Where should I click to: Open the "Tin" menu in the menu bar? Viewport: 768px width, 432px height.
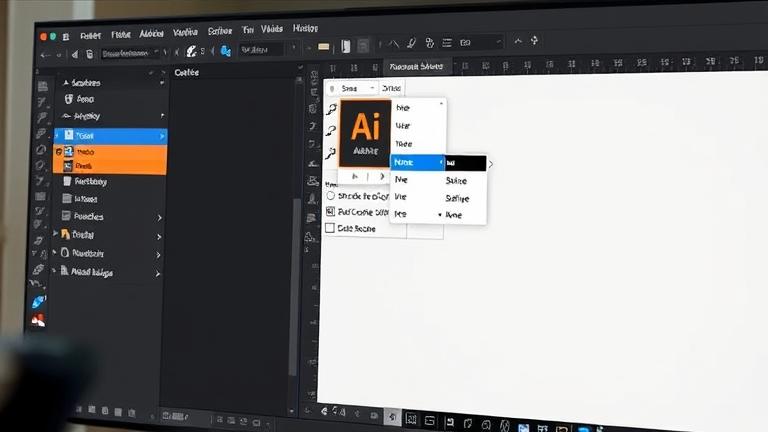pos(248,30)
